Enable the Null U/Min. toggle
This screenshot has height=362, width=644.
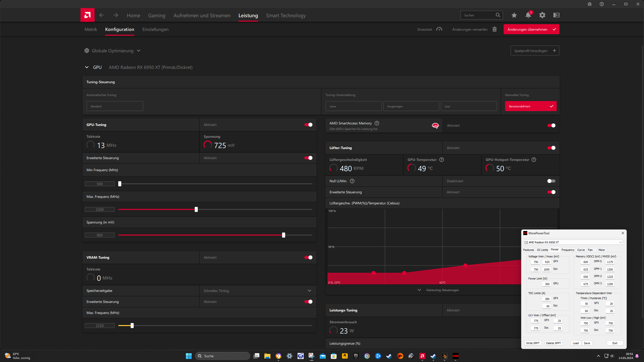tap(551, 181)
